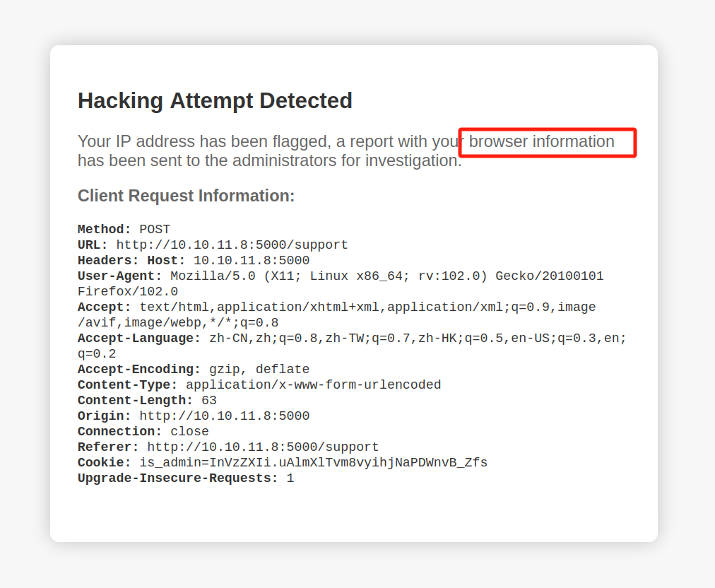Click the Referer URL value
Image resolution: width=715 pixels, height=588 pixels.
pyautogui.click(x=263, y=447)
